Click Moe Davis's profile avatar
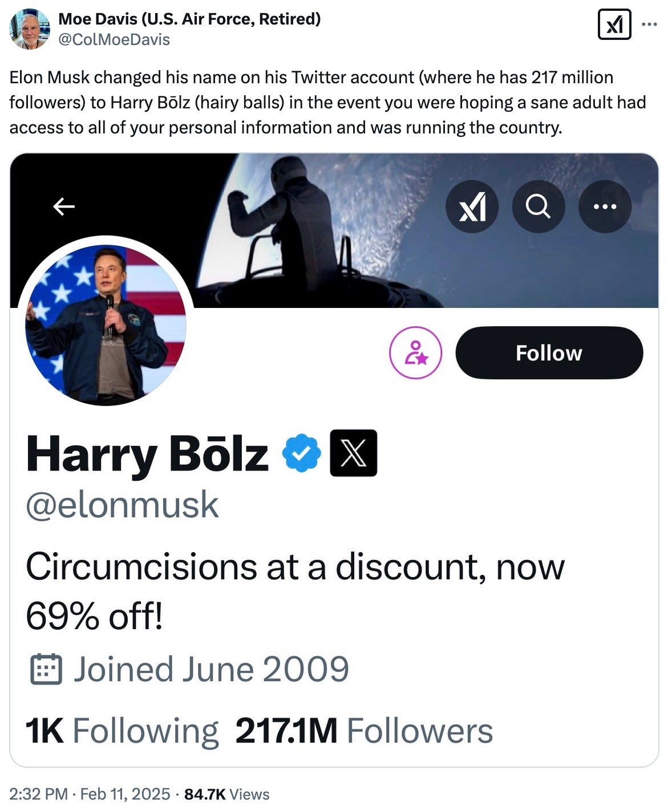The width and height of the screenshot is (672, 811). (30, 29)
